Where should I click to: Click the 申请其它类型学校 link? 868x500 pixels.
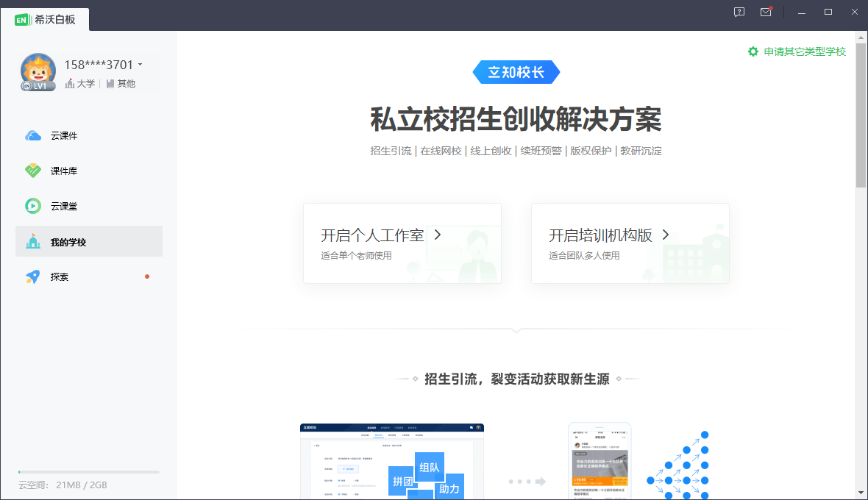coord(804,51)
